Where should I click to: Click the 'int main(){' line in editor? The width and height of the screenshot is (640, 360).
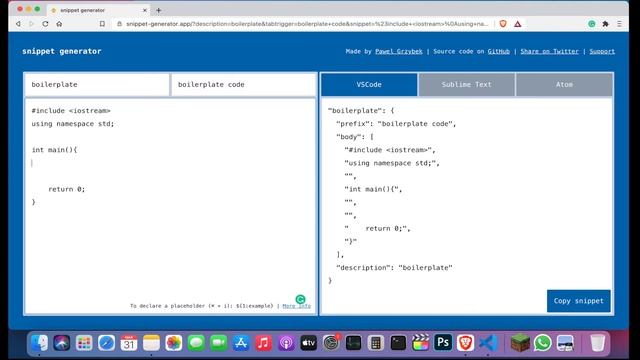54,150
